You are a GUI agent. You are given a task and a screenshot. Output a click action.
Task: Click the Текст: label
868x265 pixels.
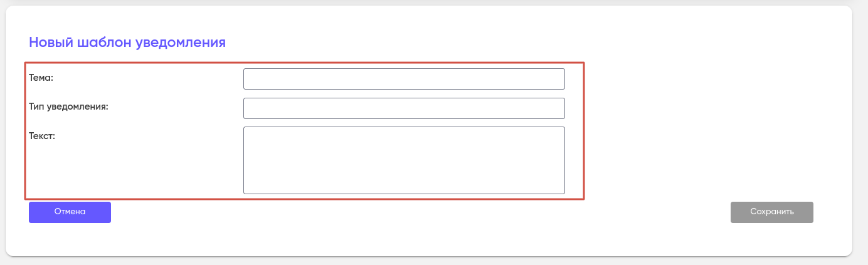[43, 135]
